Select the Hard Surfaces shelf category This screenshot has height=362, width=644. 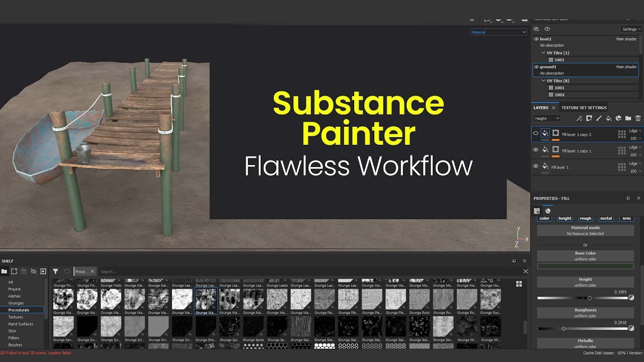21,324
